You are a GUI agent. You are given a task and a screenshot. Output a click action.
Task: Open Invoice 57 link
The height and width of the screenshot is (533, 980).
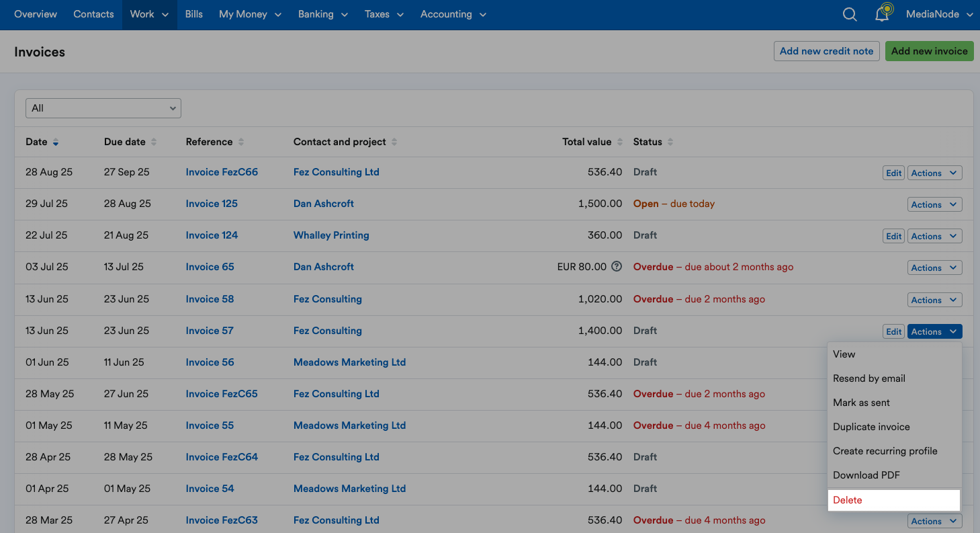pos(210,331)
